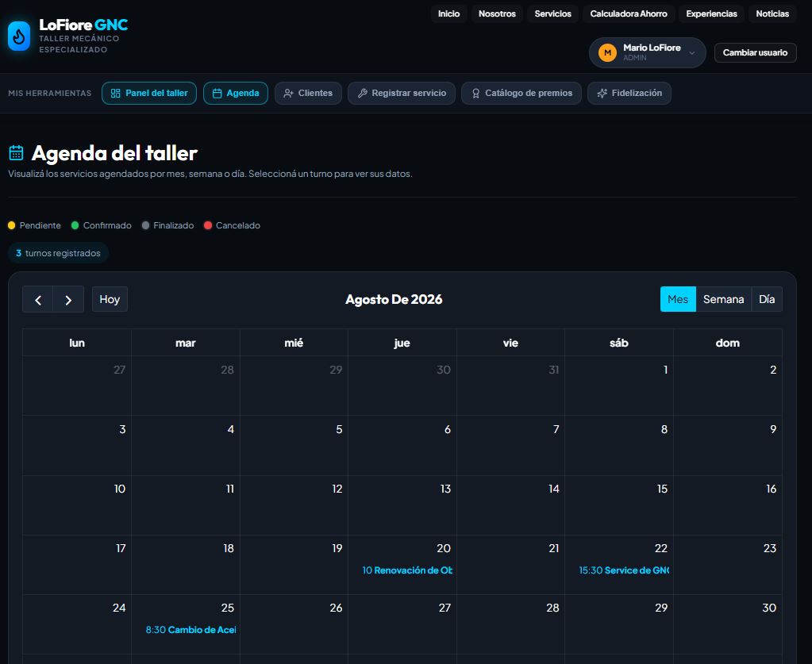Open the Fidelización tab
This screenshot has width=812, height=664.
[x=629, y=93]
